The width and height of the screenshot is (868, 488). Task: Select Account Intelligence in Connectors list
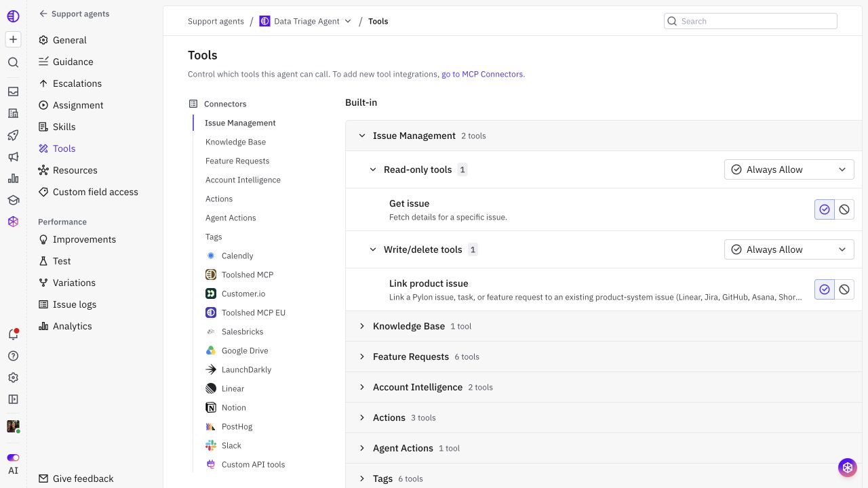coord(243,180)
